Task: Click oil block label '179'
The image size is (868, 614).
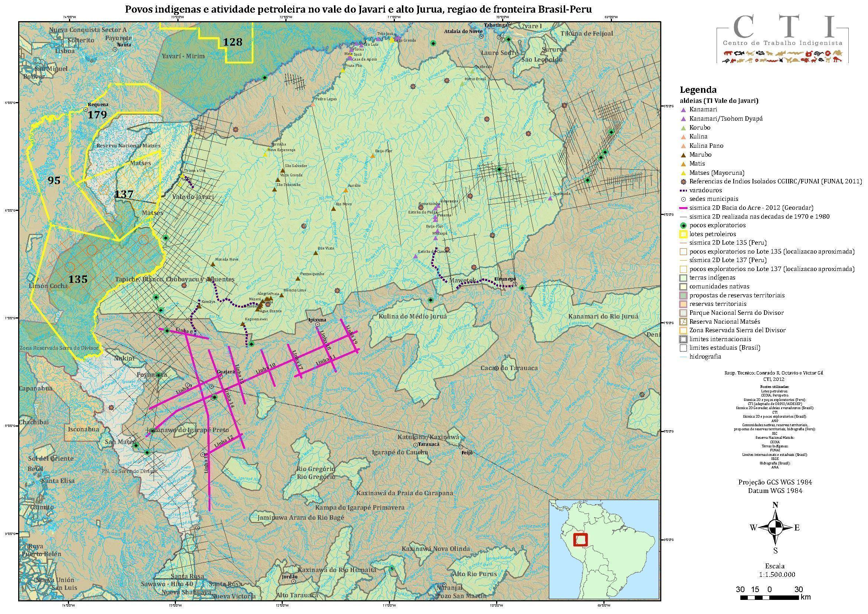Action: [97, 115]
